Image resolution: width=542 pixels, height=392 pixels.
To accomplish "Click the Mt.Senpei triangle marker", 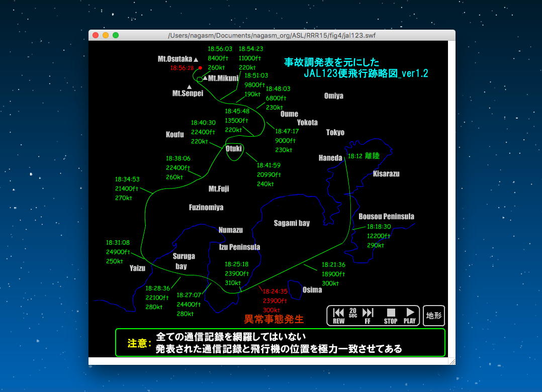I will click(x=189, y=87).
